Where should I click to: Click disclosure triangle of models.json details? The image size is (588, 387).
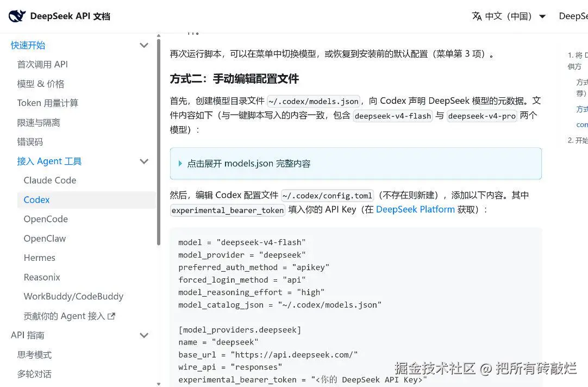[180, 164]
